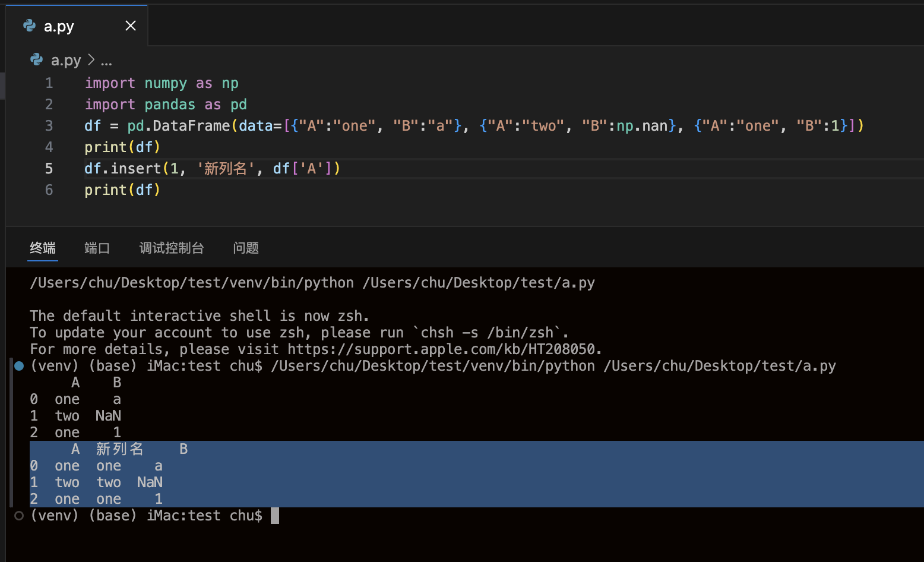Open the support.apple.com link in terminal
The height and width of the screenshot is (562, 924).
[x=444, y=349]
